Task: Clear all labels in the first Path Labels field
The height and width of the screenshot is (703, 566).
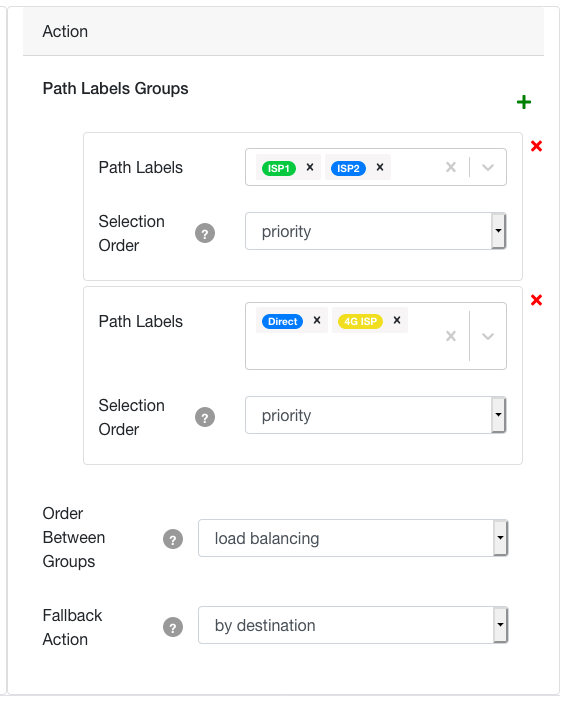Action: click(x=451, y=167)
